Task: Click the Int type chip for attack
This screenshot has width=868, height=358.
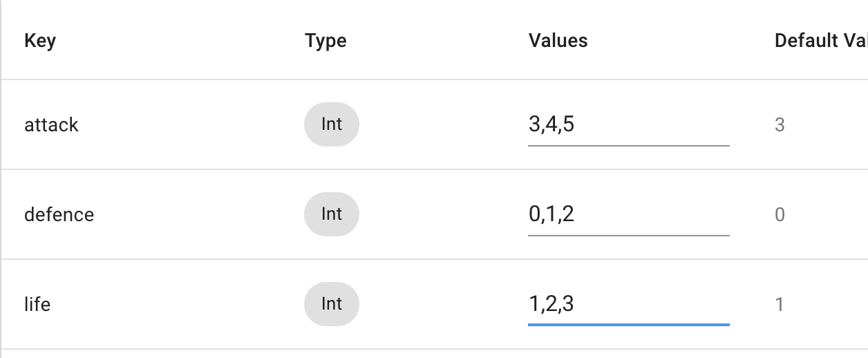Action: point(332,124)
